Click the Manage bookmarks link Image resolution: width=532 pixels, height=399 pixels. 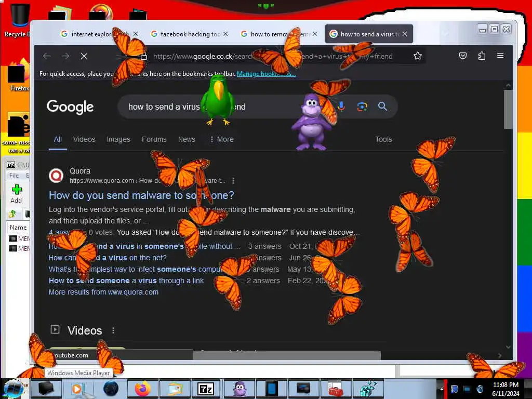pyautogui.click(x=267, y=74)
